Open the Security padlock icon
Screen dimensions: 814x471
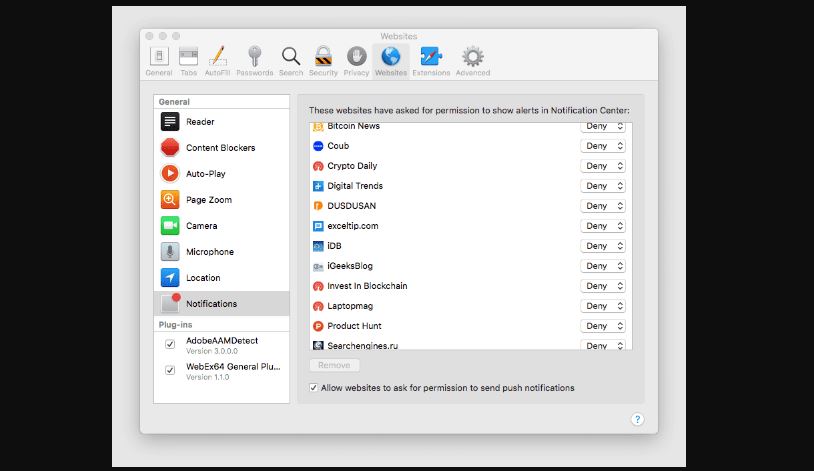[x=323, y=56]
